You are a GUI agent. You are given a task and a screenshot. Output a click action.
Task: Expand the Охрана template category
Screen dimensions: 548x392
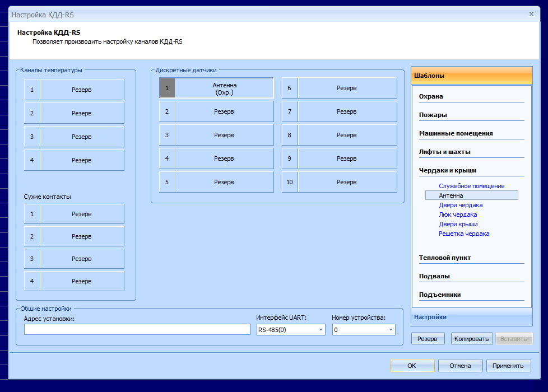[x=431, y=96]
